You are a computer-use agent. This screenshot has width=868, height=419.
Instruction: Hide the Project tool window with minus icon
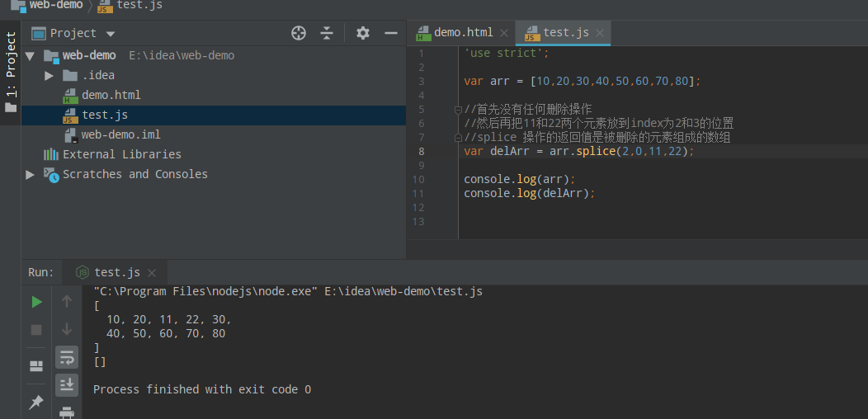[x=391, y=33]
